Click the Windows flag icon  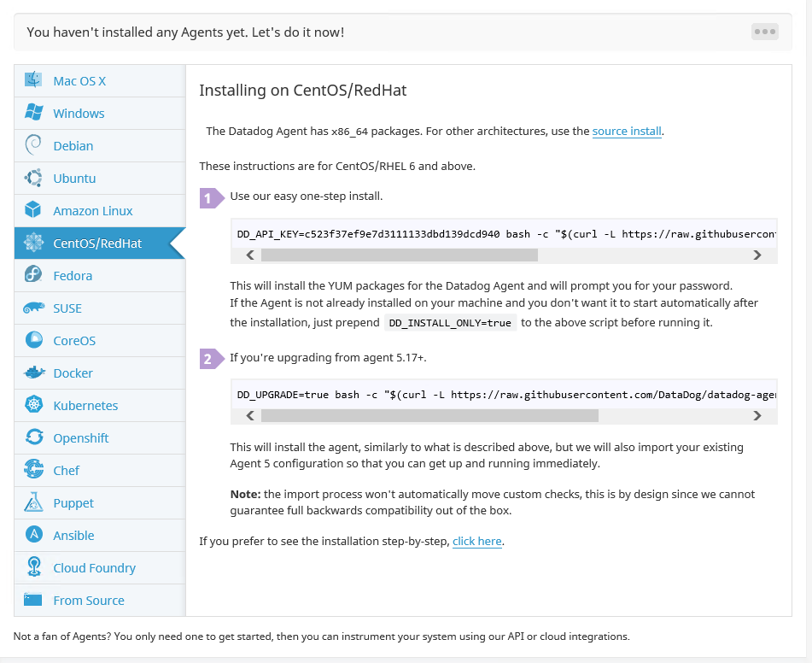pos(33,112)
